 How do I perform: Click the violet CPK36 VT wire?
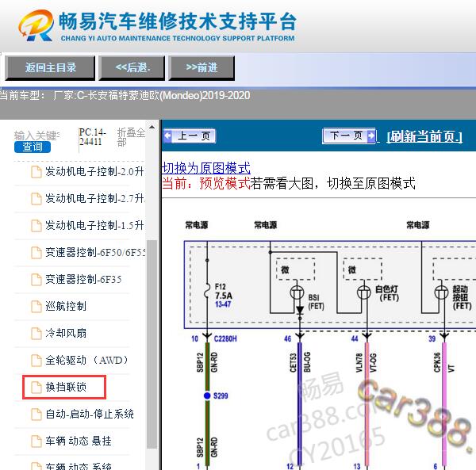click(444, 403)
